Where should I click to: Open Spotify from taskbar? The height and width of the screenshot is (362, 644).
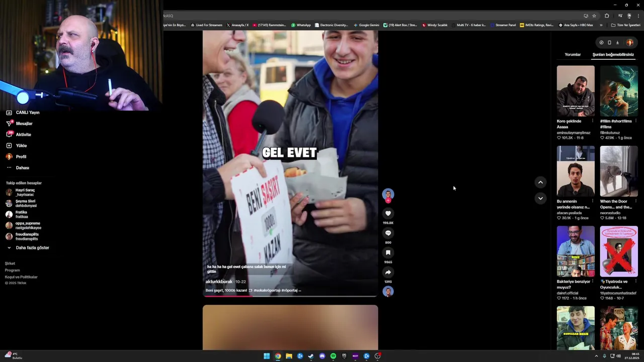[333, 356]
